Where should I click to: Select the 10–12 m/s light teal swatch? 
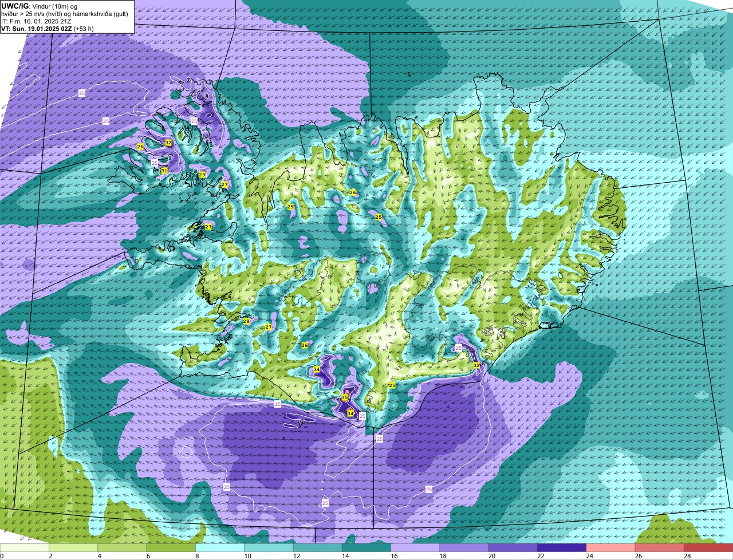[269, 548]
